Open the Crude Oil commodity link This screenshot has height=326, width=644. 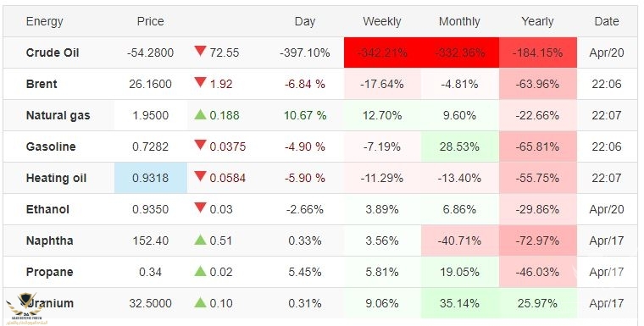point(53,52)
